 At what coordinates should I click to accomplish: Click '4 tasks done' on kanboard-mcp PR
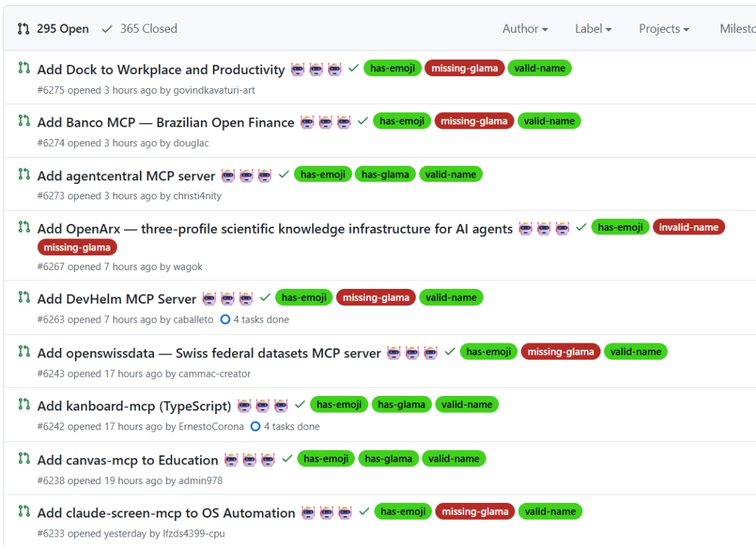pyautogui.click(x=292, y=427)
